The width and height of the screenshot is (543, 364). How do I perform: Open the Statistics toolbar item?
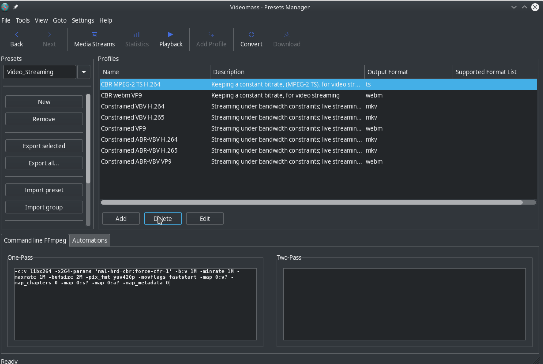pyautogui.click(x=137, y=39)
